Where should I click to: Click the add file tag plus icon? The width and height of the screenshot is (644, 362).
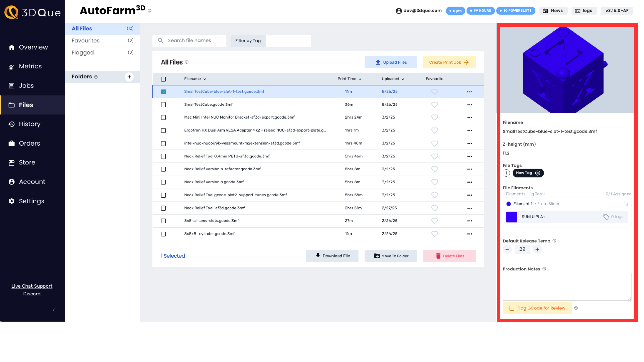506,173
